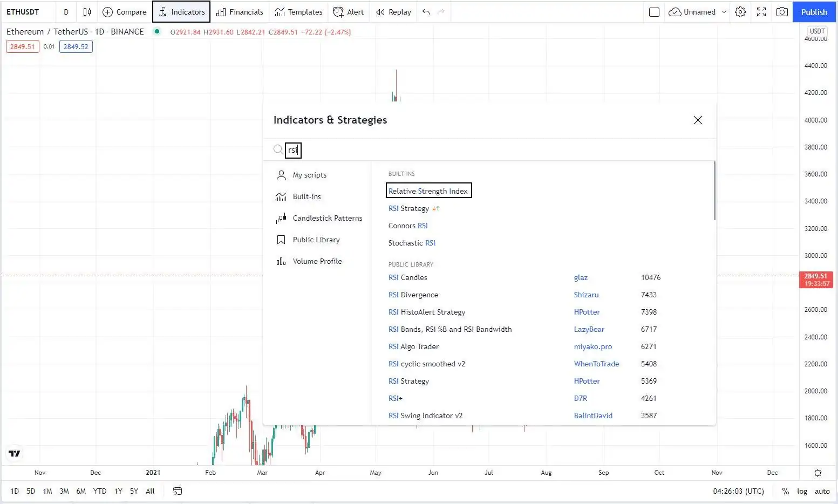838x504 pixels.
Task: Undo the last action arrow
Action: click(426, 12)
